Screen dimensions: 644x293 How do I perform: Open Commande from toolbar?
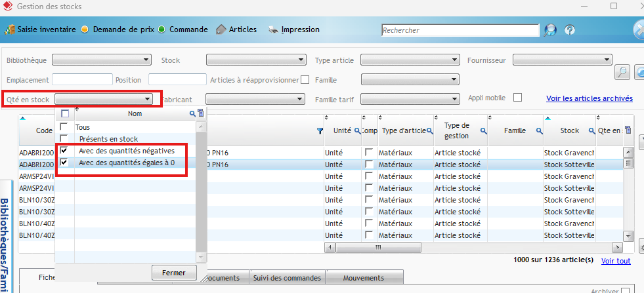(x=188, y=29)
